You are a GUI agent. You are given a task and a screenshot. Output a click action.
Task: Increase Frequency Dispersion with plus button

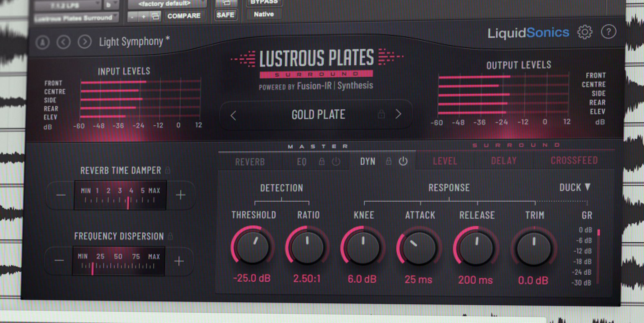(x=179, y=261)
